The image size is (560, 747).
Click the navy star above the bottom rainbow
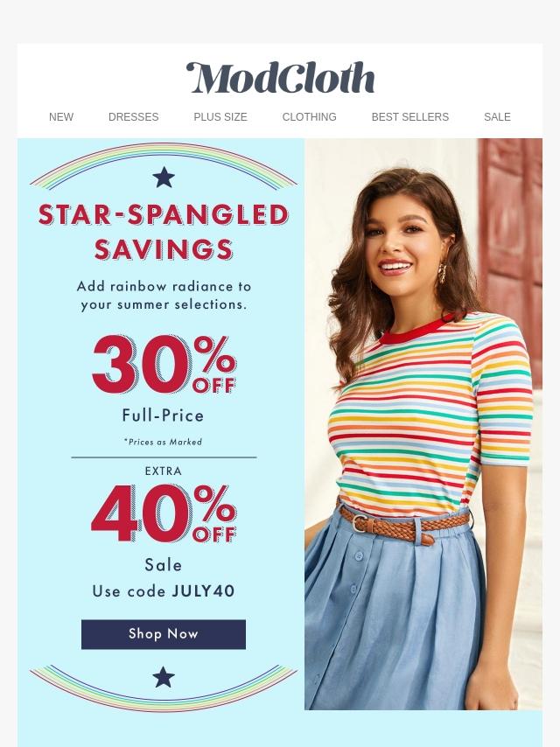(x=164, y=677)
